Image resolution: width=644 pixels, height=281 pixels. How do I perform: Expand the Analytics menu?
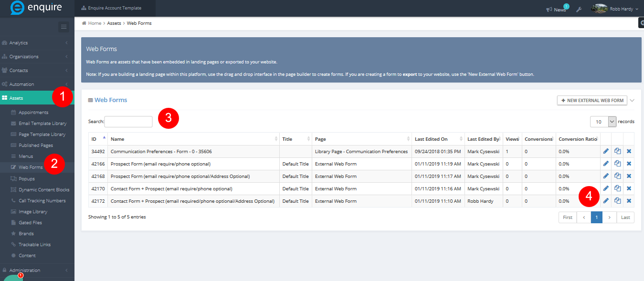(x=37, y=43)
